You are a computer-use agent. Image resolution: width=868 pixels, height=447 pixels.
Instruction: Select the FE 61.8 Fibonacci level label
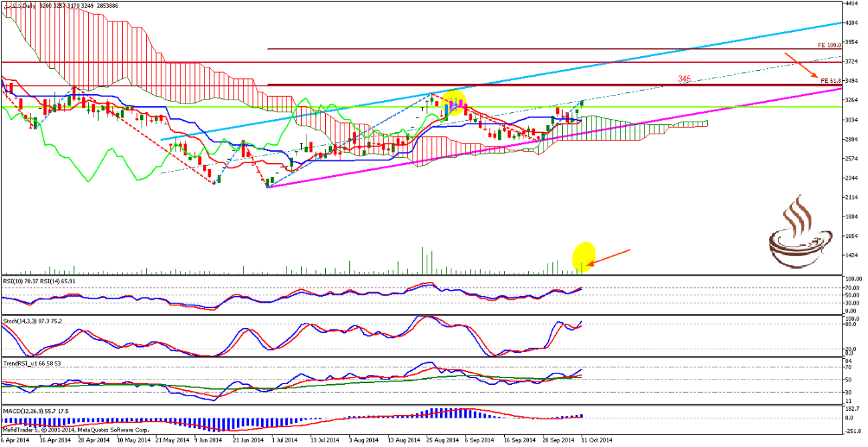[x=830, y=81]
